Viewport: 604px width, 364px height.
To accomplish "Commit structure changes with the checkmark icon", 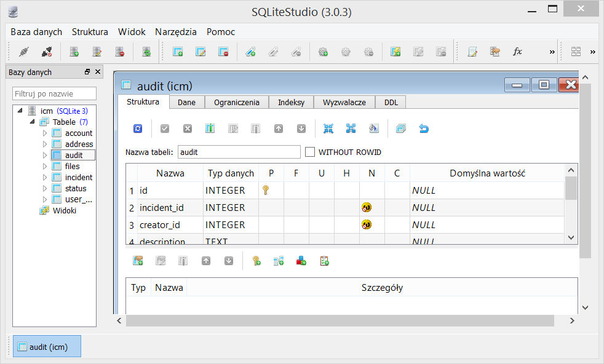I will [165, 129].
